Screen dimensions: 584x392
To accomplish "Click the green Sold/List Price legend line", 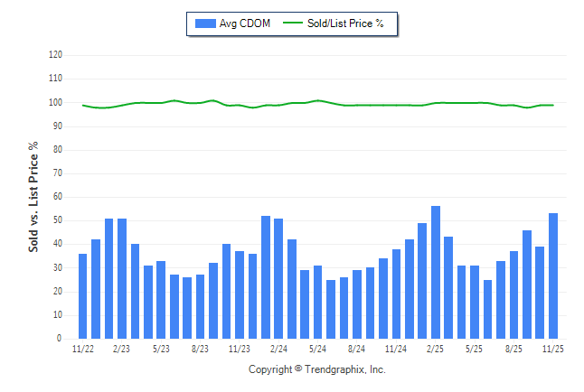I will coord(293,23).
